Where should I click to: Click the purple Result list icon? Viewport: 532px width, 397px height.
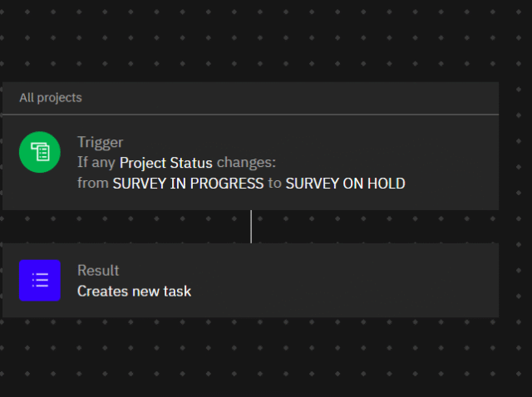pos(40,281)
